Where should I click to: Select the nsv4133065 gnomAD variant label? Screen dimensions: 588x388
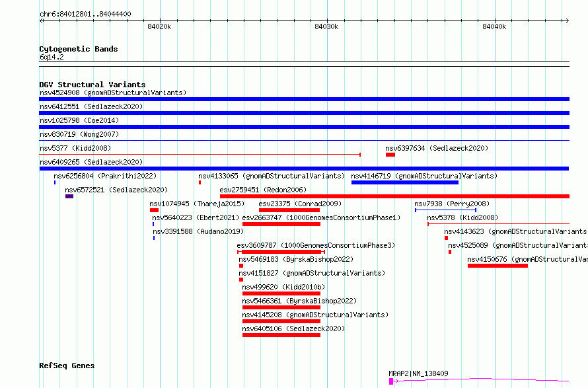pyautogui.click(x=272, y=176)
